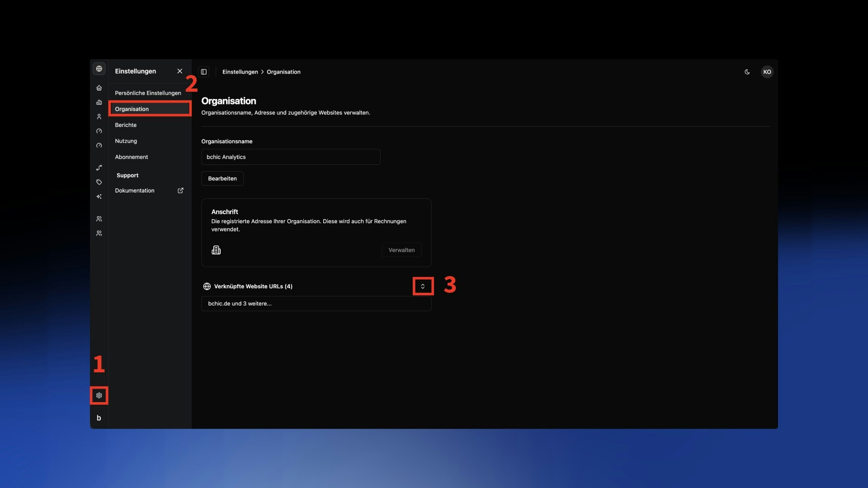868x488 pixels.
Task: Click the Organisationsname input field
Action: [290, 157]
